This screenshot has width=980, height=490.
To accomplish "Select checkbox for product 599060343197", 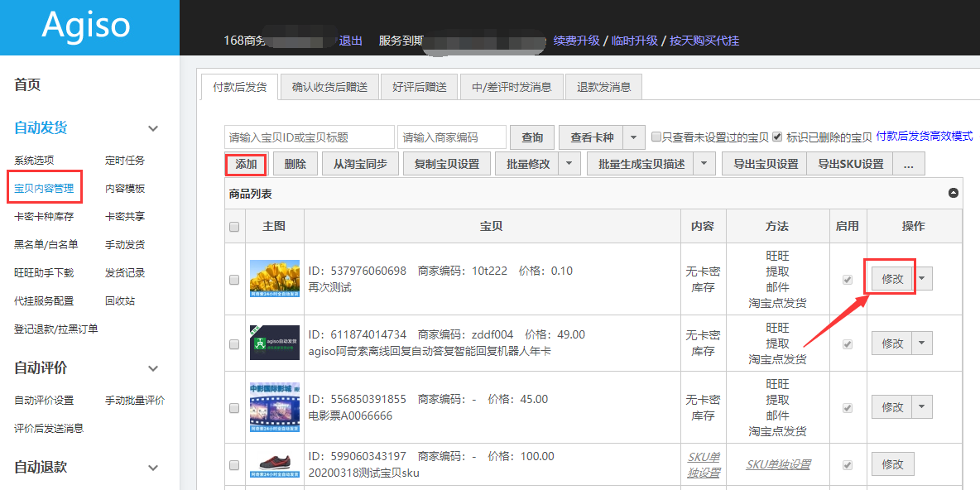I will (234, 465).
